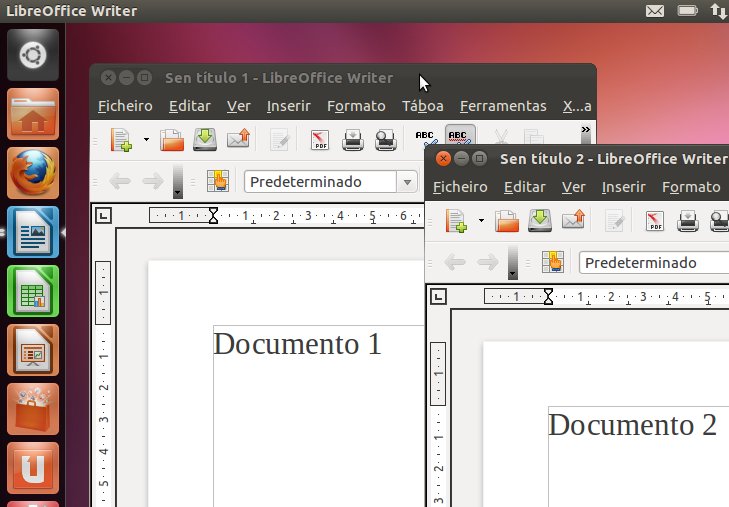Open Ver menu in Sen título 1 window
Viewport: 729px width, 507px height.
click(239, 106)
